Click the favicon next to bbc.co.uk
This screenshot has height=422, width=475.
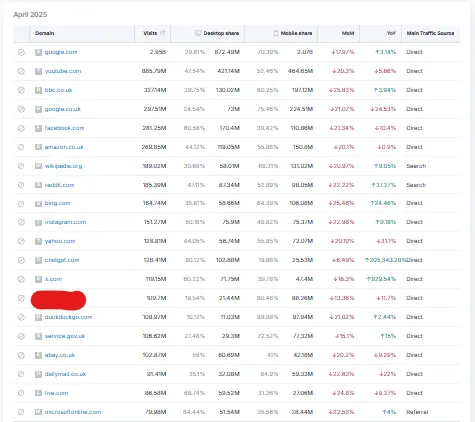[38, 90]
